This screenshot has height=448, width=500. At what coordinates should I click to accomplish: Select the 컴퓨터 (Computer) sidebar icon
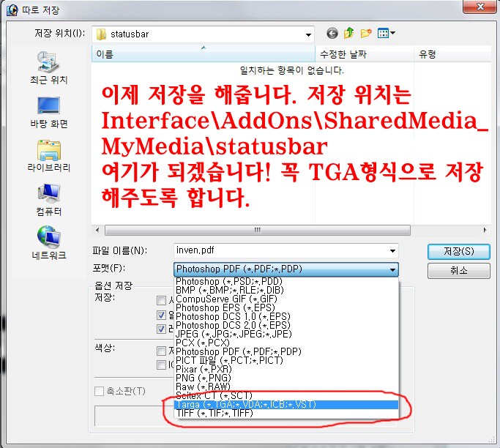click(48, 198)
